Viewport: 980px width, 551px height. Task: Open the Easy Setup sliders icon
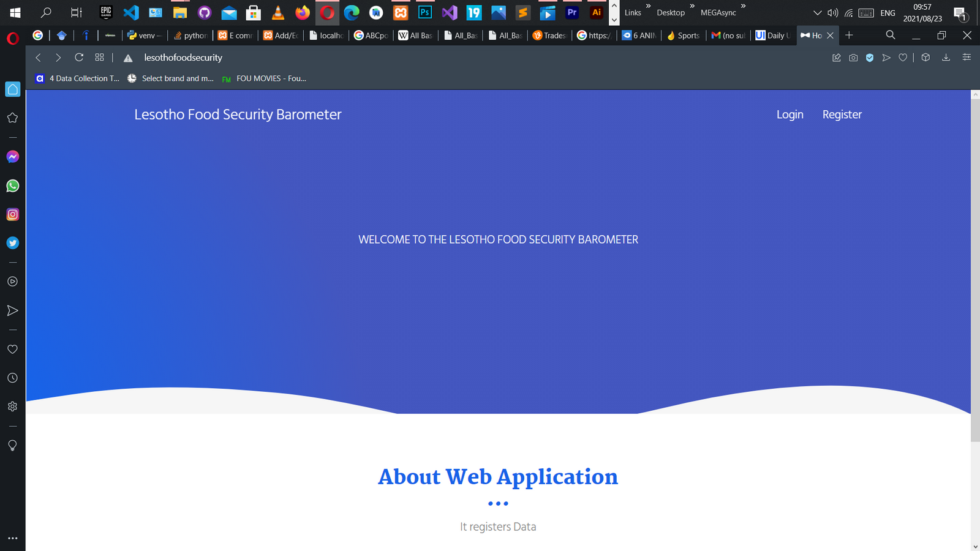967,58
